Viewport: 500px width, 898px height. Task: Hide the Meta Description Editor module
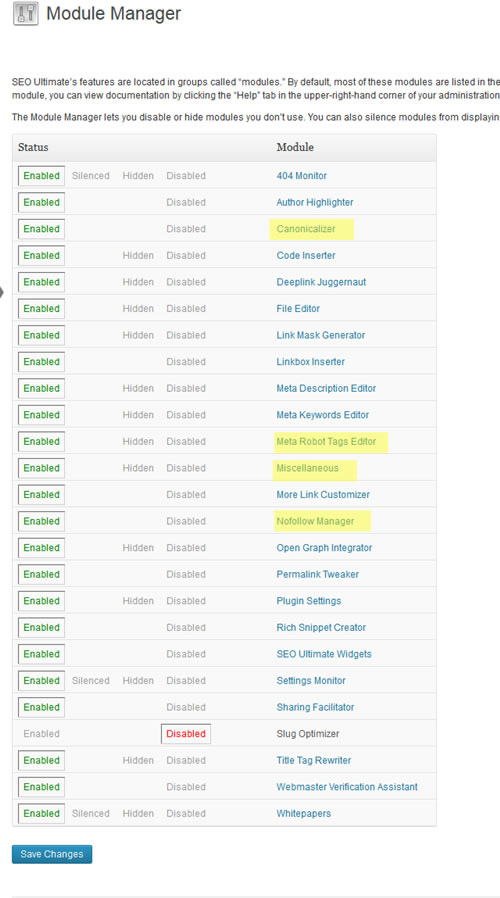(138, 388)
